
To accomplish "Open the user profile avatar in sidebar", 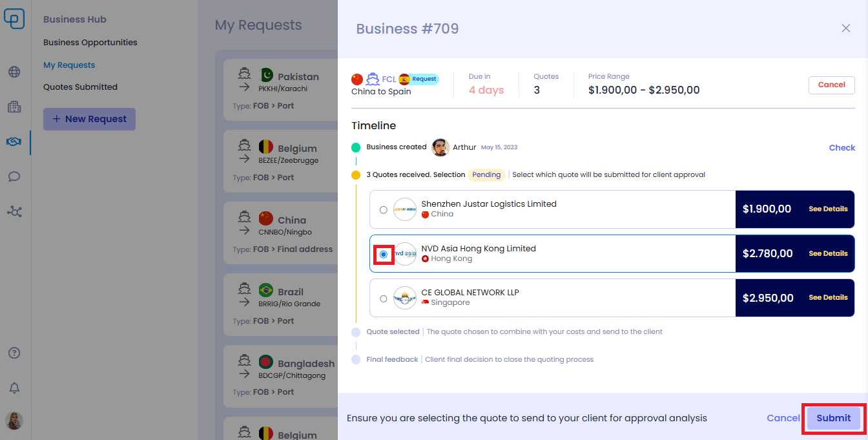I will [14, 421].
